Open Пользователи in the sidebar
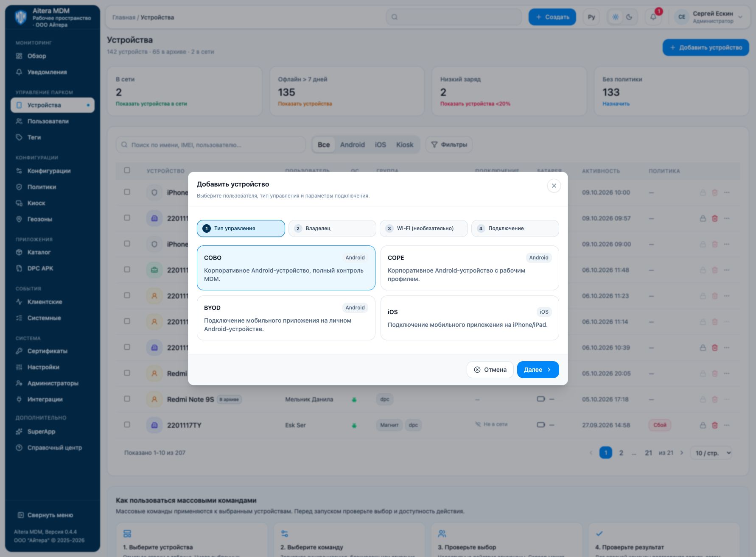756x557 pixels. point(53,121)
